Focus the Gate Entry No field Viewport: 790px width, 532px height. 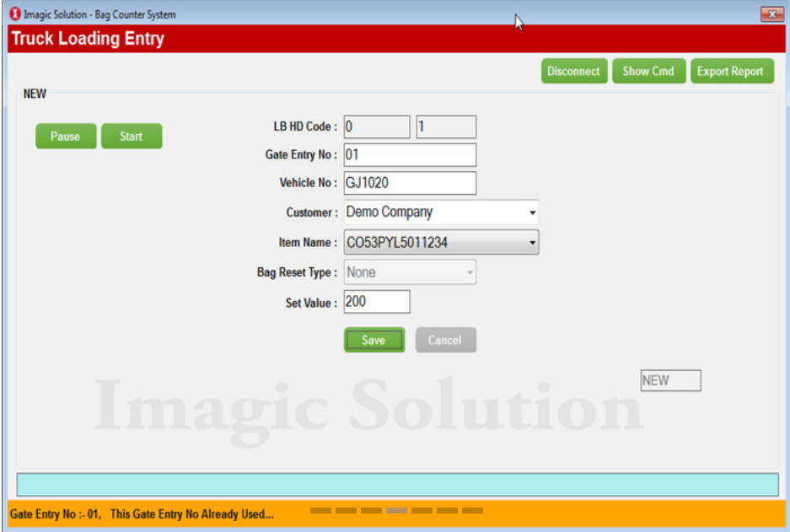point(410,155)
